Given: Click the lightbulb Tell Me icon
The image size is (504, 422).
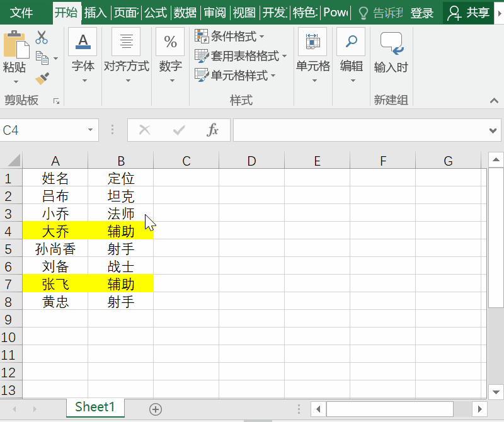Looking at the screenshot, I should point(364,13).
